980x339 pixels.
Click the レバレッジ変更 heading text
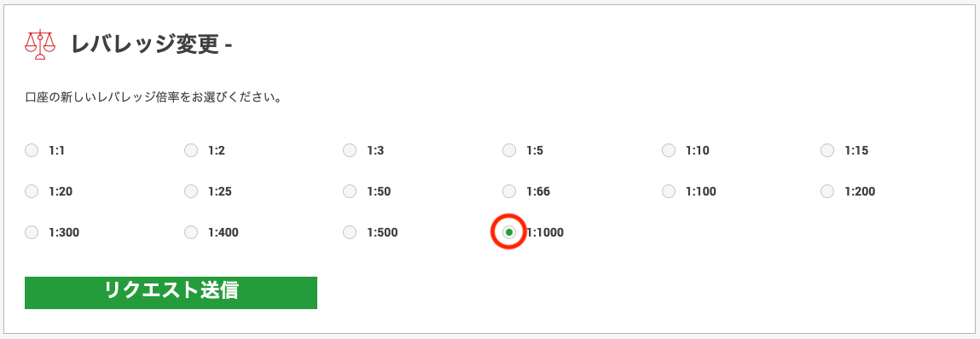(x=146, y=44)
